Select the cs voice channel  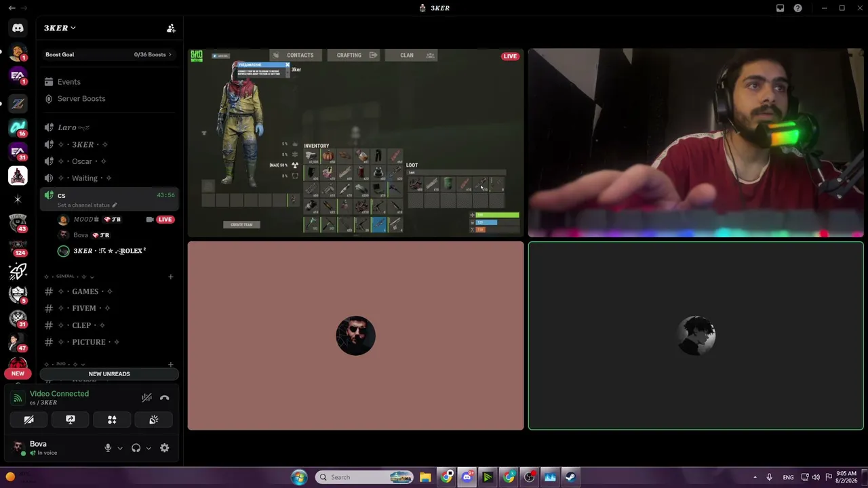coord(110,199)
